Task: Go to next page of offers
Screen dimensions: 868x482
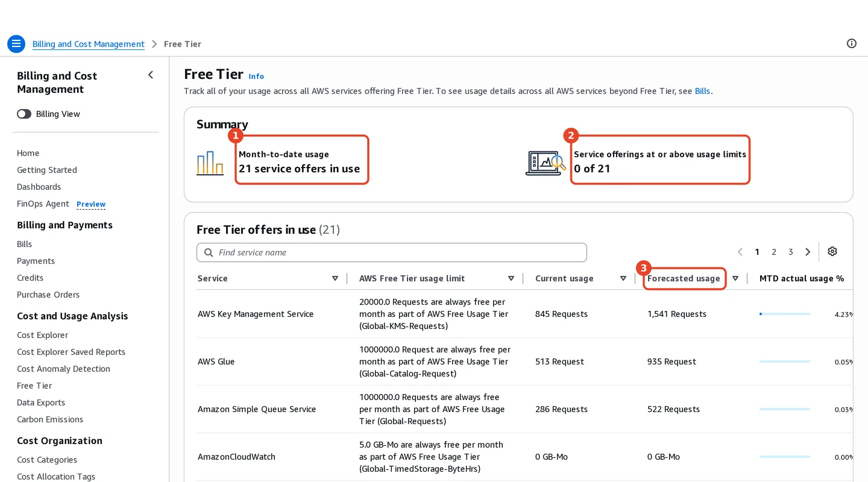Action: pos(808,252)
